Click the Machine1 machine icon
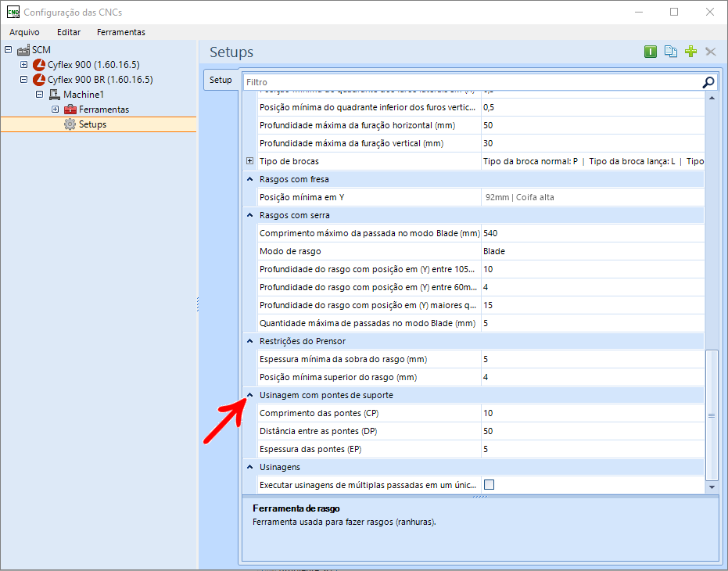The image size is (728, 571). tap(54, 95)
